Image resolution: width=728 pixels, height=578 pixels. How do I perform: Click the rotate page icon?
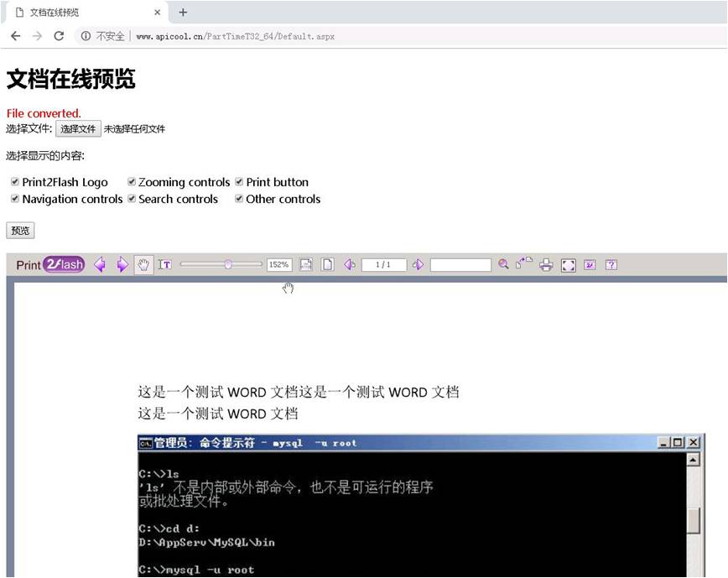coord(523,263)
